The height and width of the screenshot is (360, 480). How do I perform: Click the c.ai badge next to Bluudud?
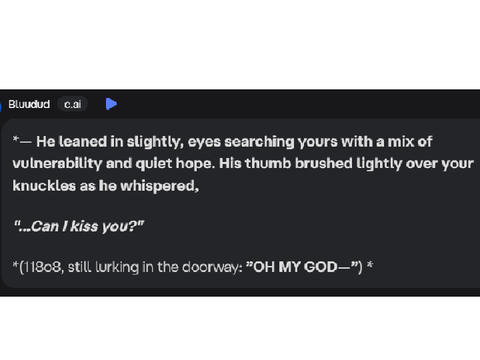coord(73,104)
